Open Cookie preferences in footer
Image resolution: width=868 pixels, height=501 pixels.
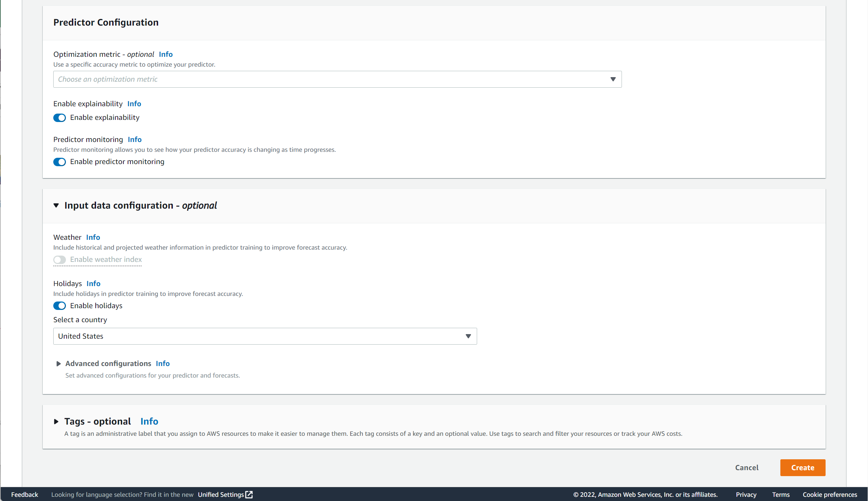[x=830, y=494]
